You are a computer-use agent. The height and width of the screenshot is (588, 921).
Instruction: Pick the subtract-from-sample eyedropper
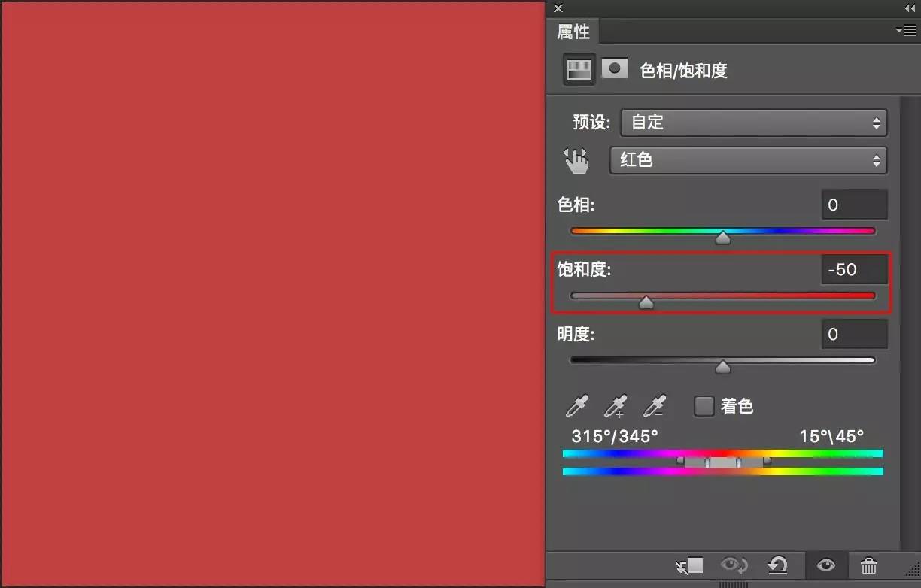(x=655, y=406)
